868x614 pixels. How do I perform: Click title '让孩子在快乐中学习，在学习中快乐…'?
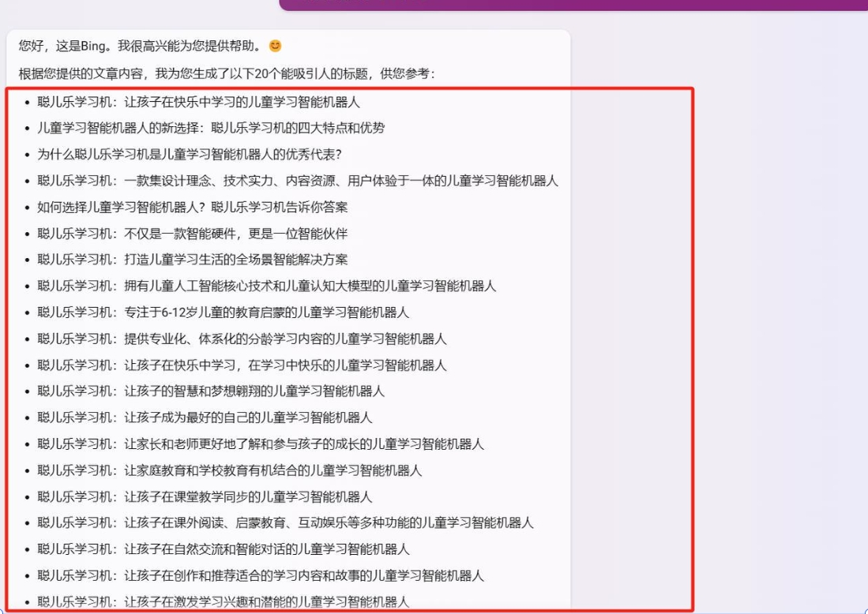(242, 365)
